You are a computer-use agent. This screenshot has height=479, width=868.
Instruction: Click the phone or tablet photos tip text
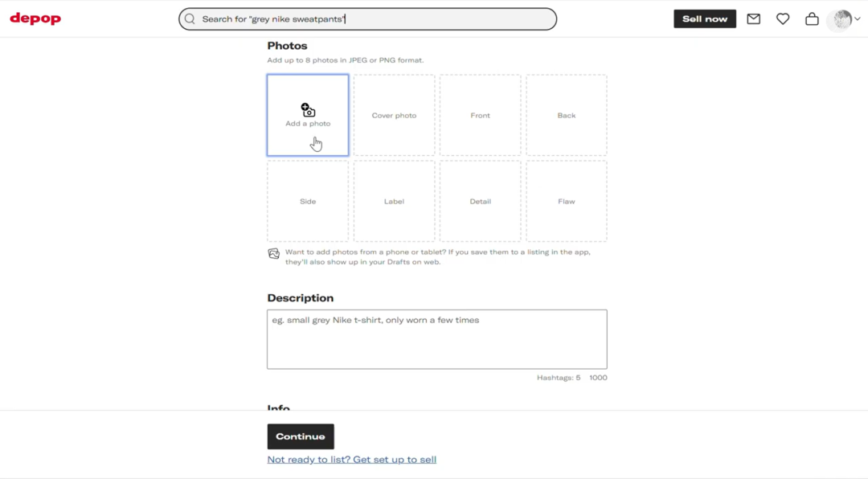[438, 257]
